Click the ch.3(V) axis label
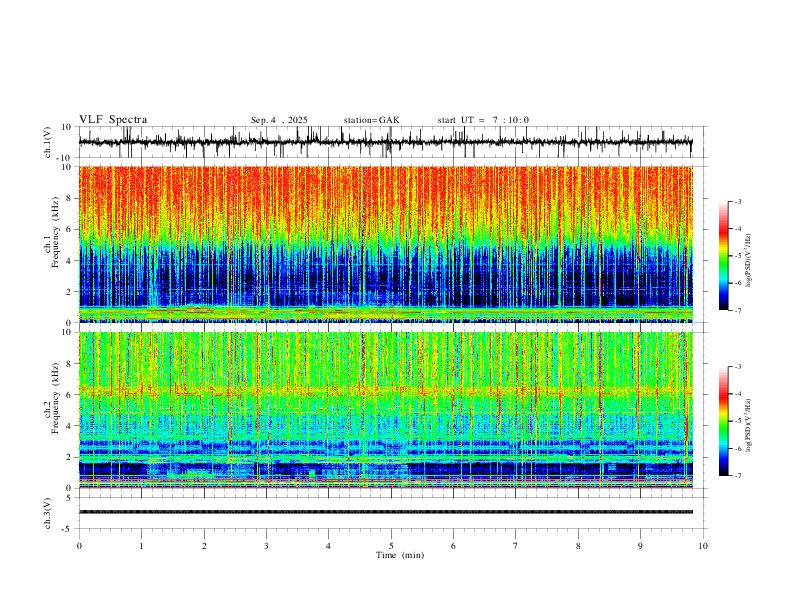 [x=48, y=513]
